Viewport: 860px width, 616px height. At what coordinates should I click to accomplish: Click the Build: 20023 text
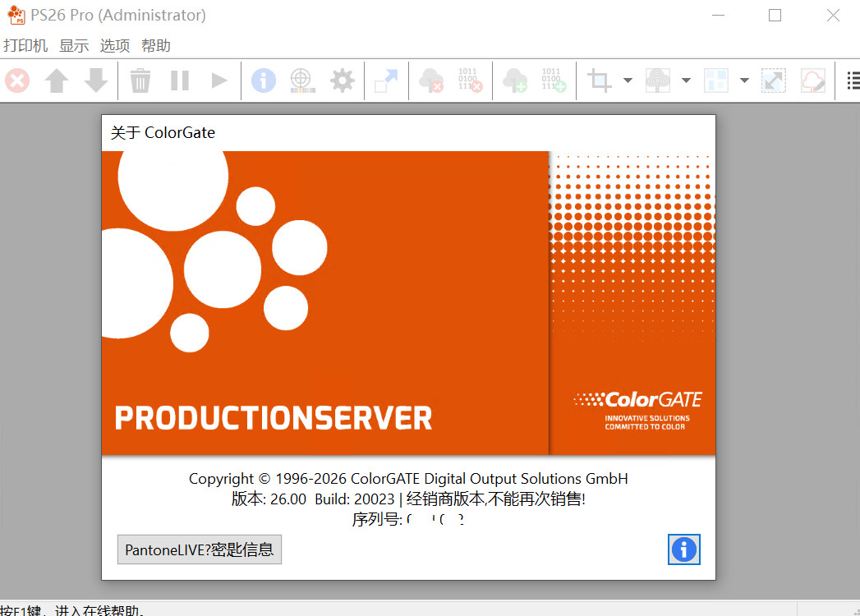click(354, 499)
